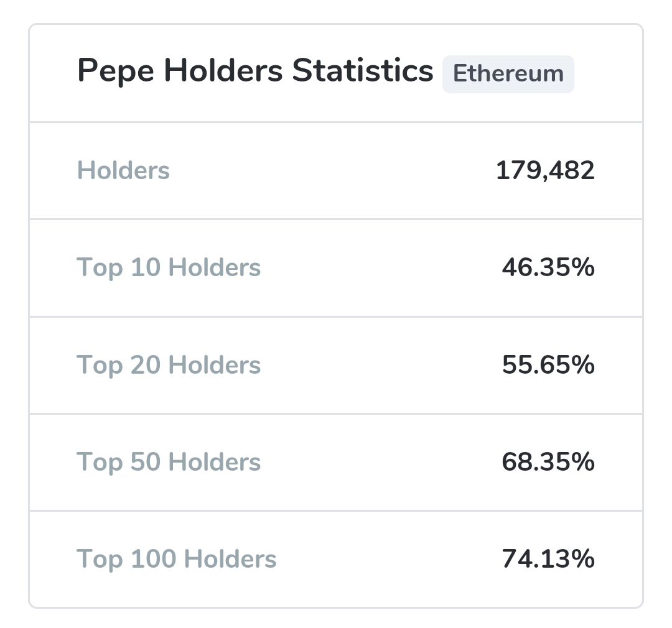Click the gray Holders row label

point(123,170)
